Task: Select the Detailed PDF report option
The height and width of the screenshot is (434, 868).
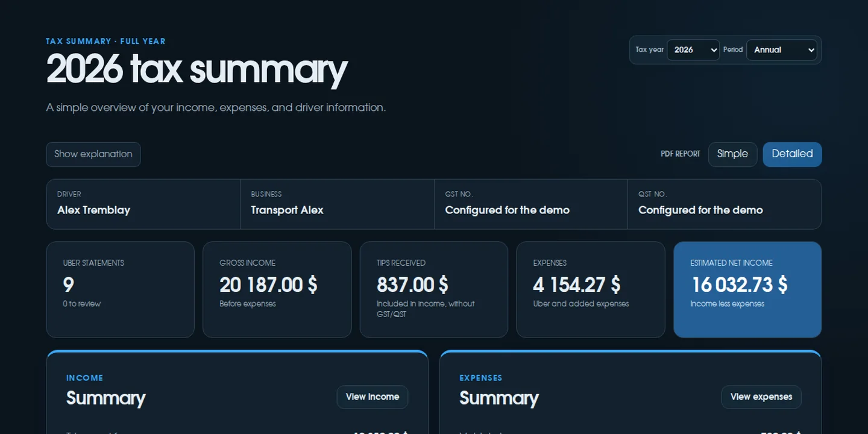Action: coord(792,154)
